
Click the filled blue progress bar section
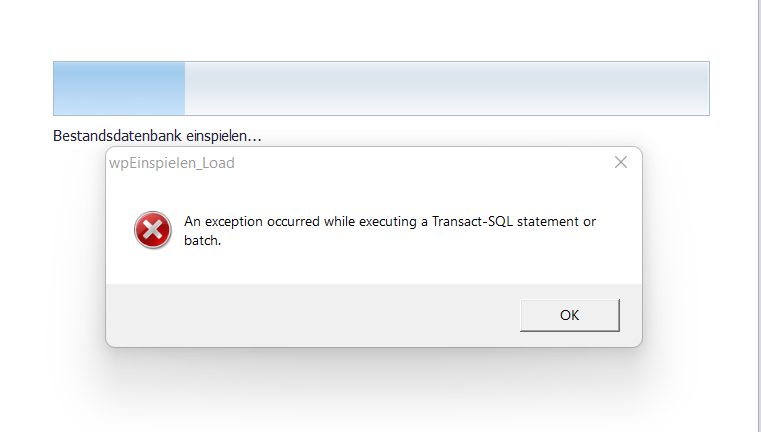(119, 88)
